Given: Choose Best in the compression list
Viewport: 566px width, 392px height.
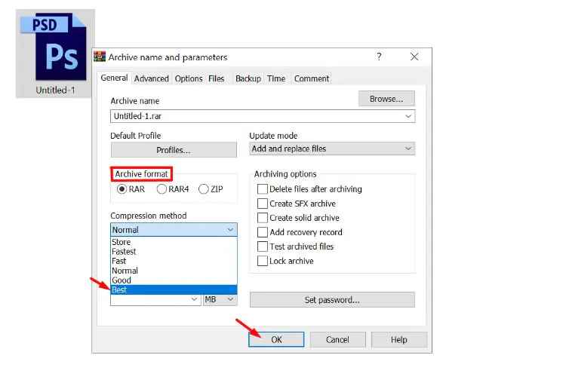Looking at the screenshot, I should click(x=174, y=290).
